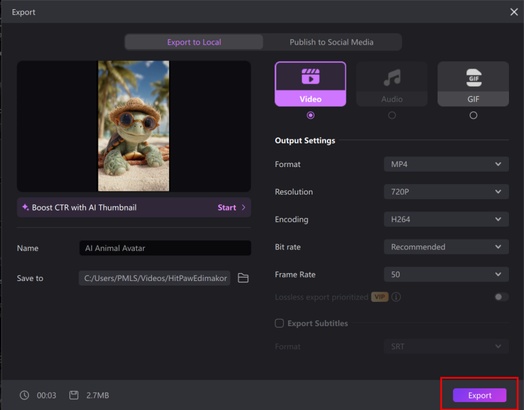Click the Lossless export prioritized label
Screen dimensions: 524x410
[x=321, y=297]
